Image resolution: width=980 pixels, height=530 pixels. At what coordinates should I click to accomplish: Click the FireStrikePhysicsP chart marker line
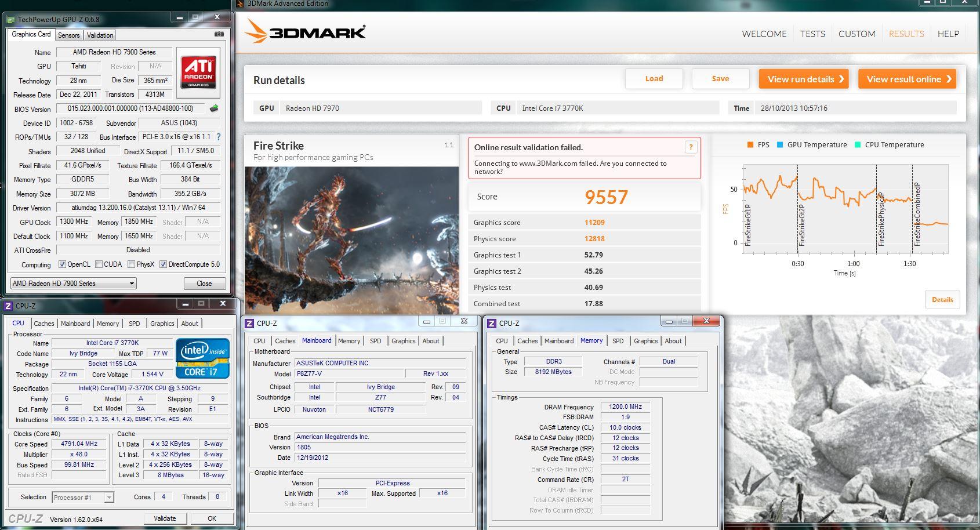(876, 209)
